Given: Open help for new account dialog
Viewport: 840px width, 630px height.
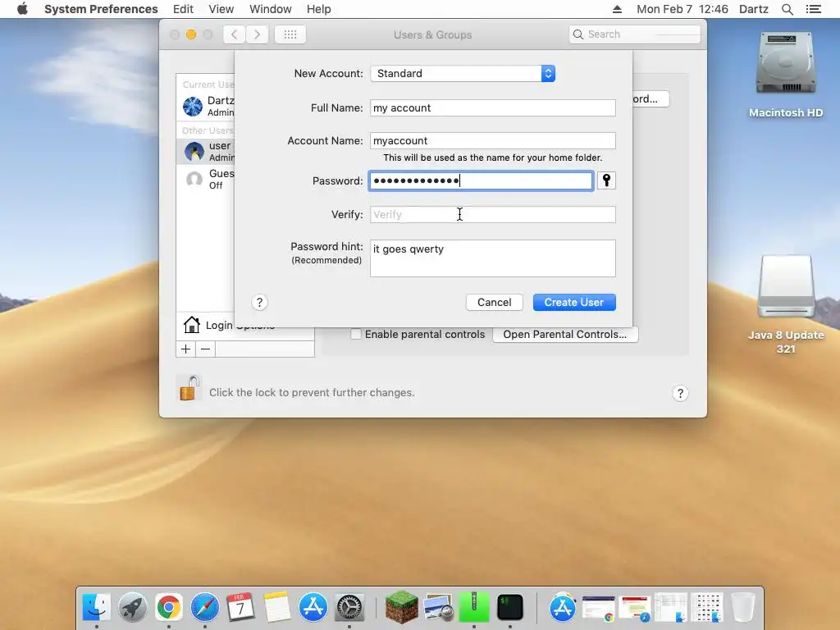Looking at the screenshot, I should pyautogui.click(x=259, y=303).
